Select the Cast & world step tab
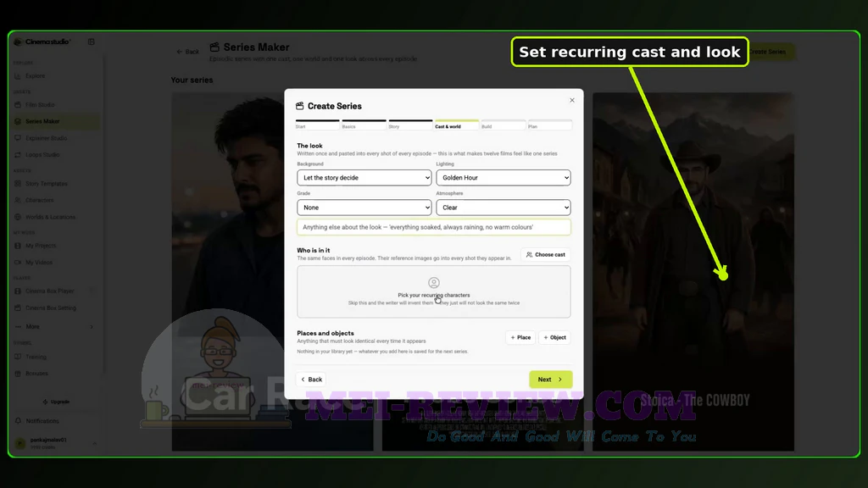Image resolution: width=868 pixels, height=488 pixels. 457,125
